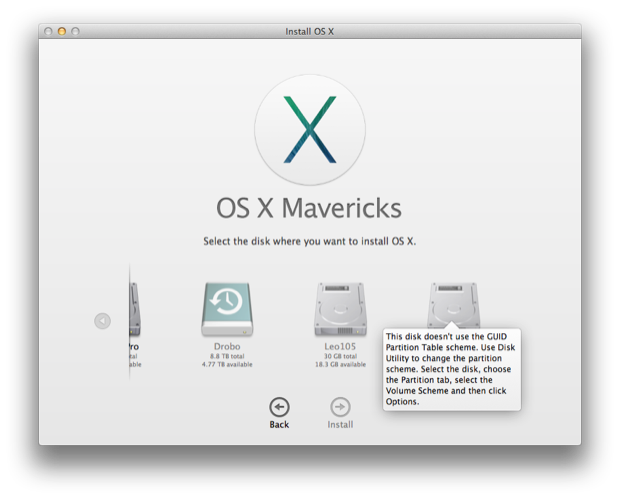The image size is (620, 499).
Task: Select the Leo105 hard disk icon
Action: (x=340, y=309)
